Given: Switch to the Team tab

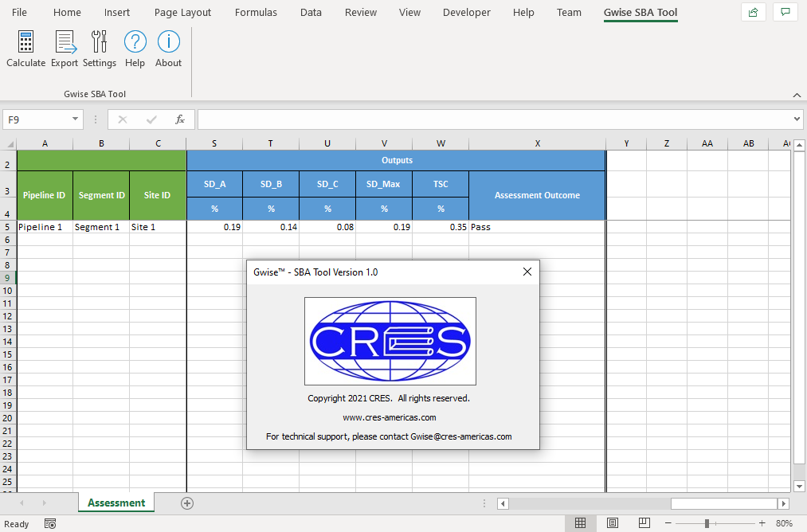Looking at the screenshot, I should (x=569, y=13).
